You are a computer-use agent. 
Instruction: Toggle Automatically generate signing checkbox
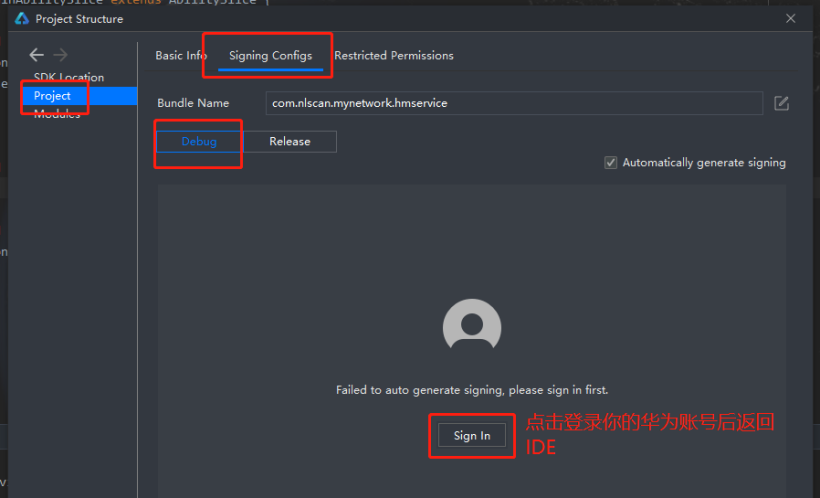[x=610, y=163]
